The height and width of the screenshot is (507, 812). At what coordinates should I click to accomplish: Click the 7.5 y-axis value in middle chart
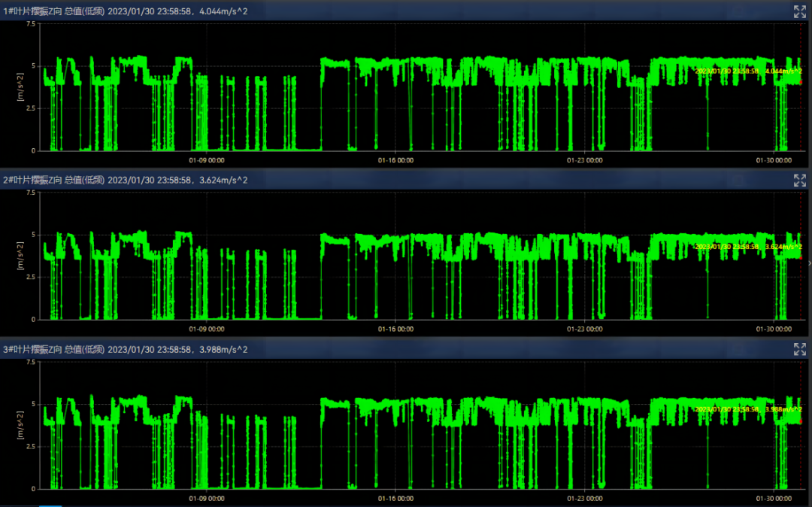tap(30, 193)
